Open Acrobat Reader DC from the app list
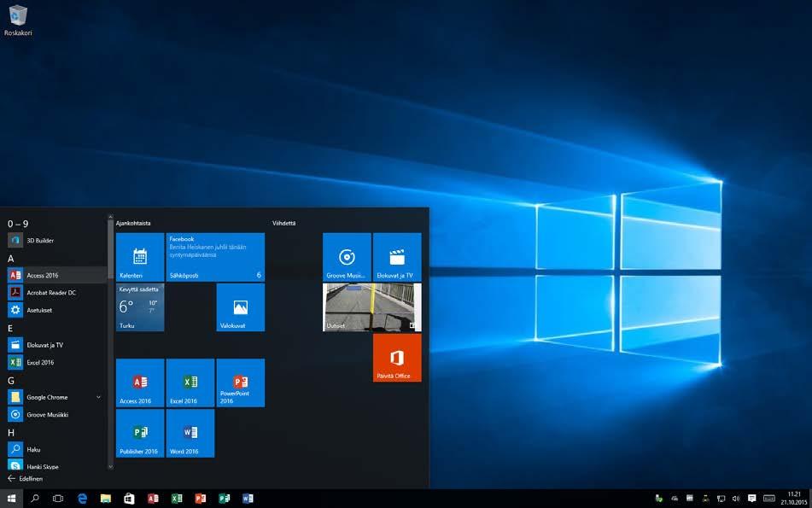 [x=56, y=293]
